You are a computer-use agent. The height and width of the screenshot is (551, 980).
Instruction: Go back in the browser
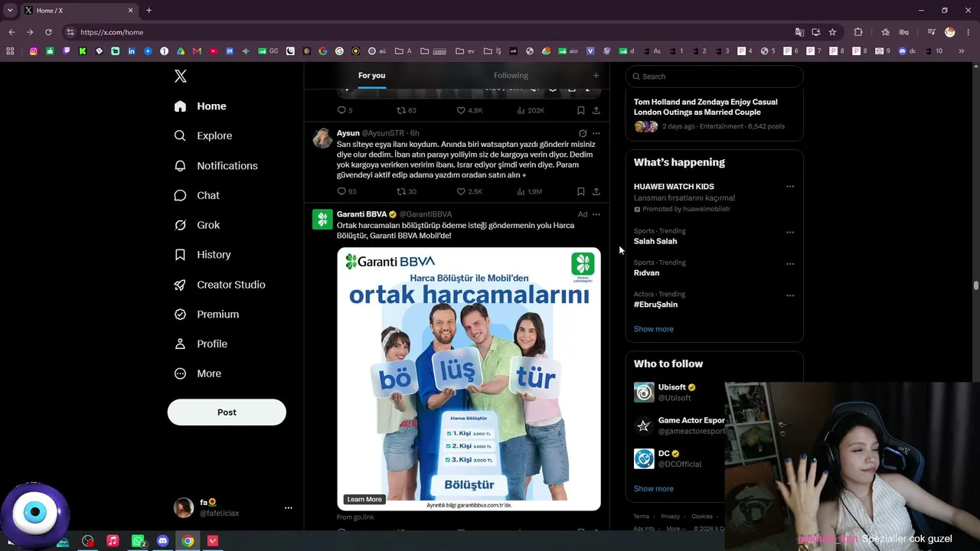[x=11, y=32]
